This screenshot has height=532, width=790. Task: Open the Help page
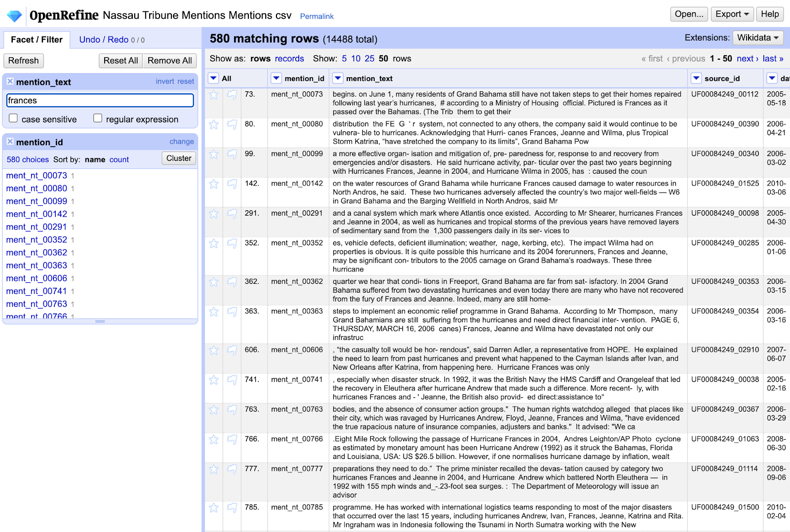770,14
